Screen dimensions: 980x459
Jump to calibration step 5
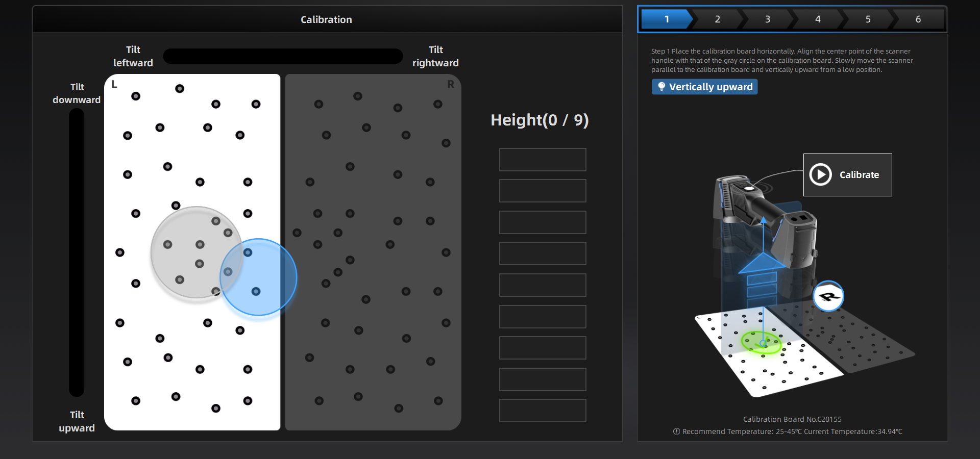click(867, 19)
